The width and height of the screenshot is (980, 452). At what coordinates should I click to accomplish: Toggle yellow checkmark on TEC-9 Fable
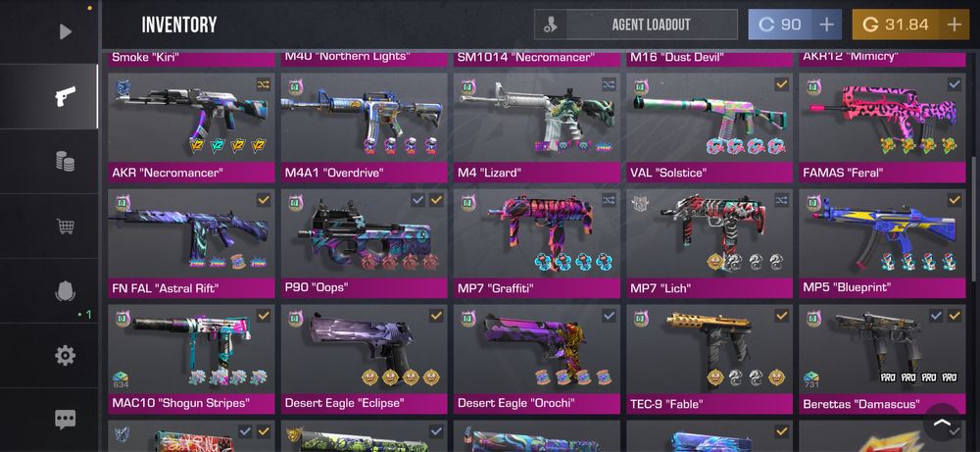coord(782,316)
